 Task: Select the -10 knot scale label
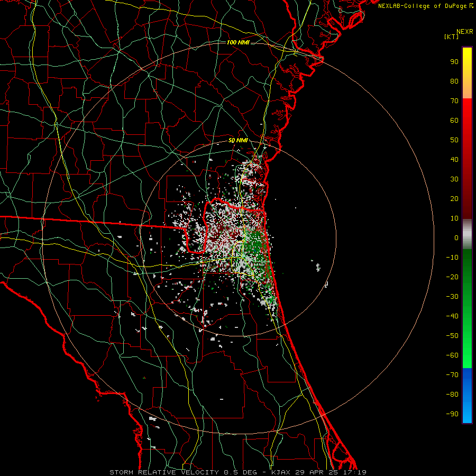click(x=452, y=258)
